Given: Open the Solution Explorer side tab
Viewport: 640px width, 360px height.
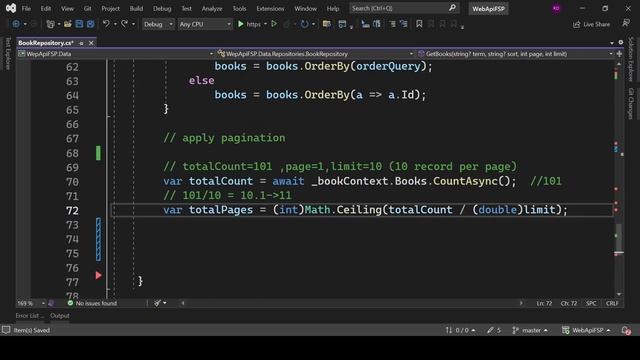Looking at the screenshot, I should tap(631, 59).
